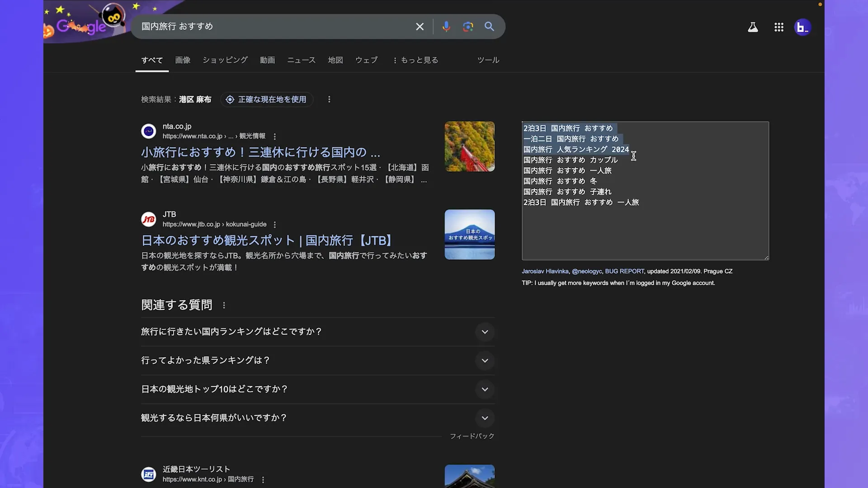Switch to the ニュース tab
The height and width of the screenshot is (488, 868).
pyautogui.click(x=301, y=60)
